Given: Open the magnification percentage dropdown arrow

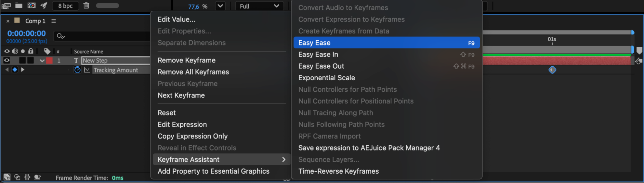Looking at the screenshot, I should (x=220, y=6).
